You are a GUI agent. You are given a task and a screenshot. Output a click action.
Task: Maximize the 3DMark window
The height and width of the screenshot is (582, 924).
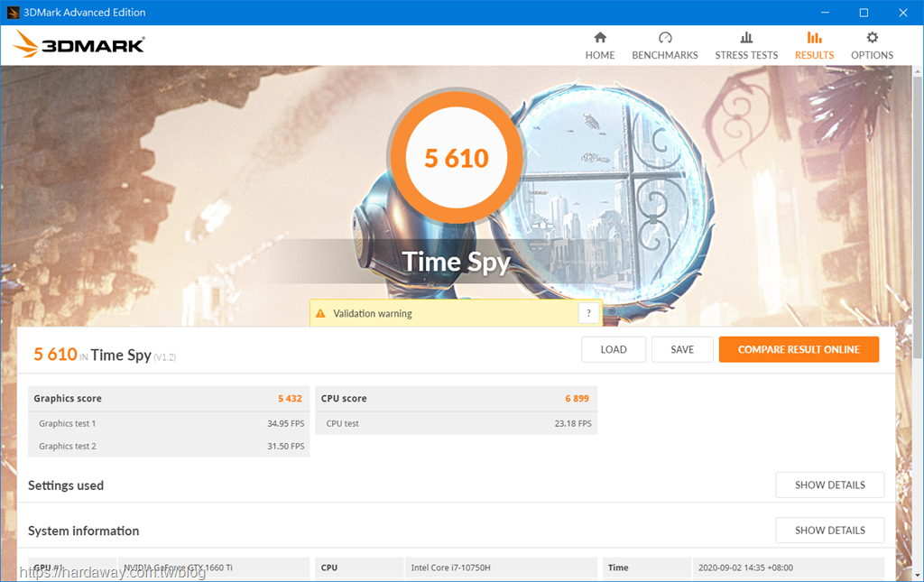[x=864, y=13]
